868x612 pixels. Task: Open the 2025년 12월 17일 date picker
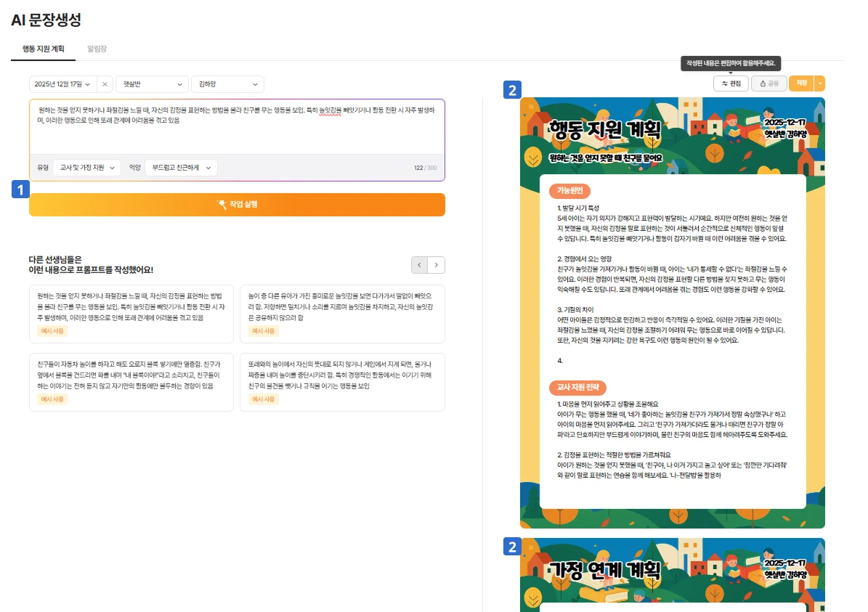tap(62, 84)
